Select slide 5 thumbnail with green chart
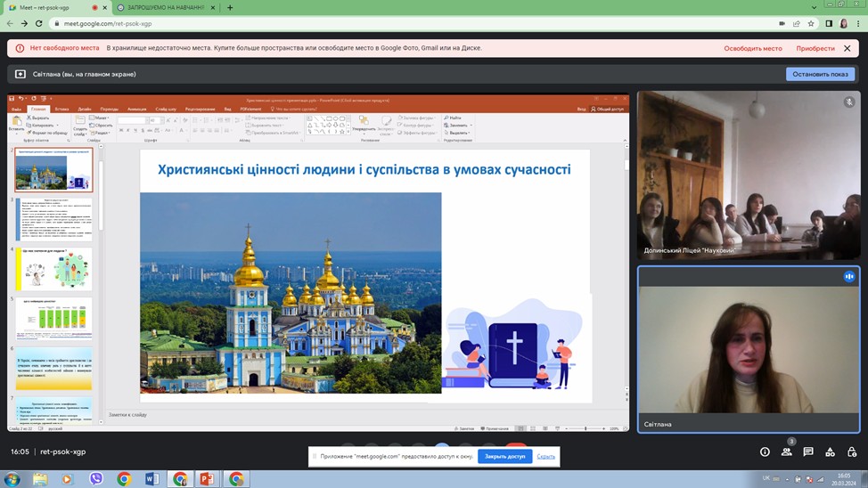 click(53, 319)
